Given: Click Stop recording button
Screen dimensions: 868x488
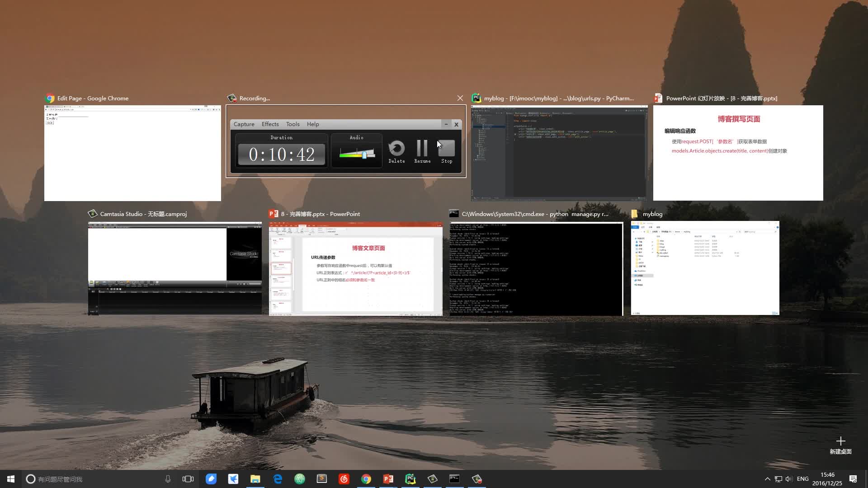Looking at the screenshot, I should tap(447, 151).
